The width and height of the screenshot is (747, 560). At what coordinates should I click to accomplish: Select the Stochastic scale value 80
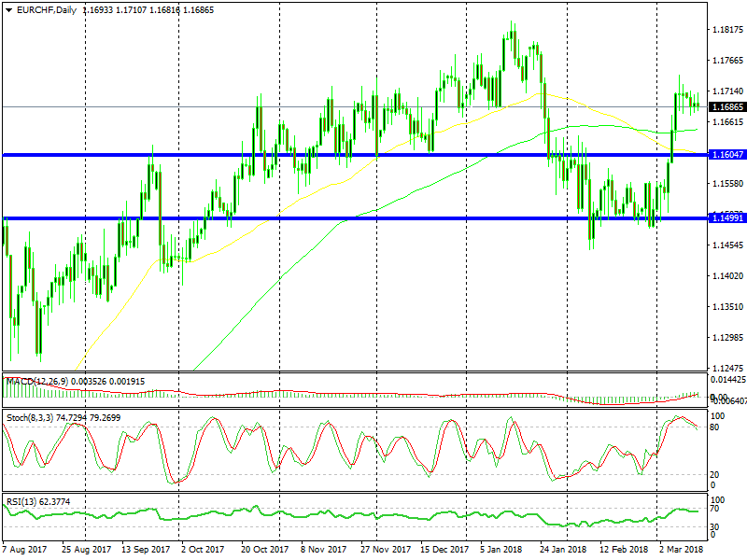[714, 427]
